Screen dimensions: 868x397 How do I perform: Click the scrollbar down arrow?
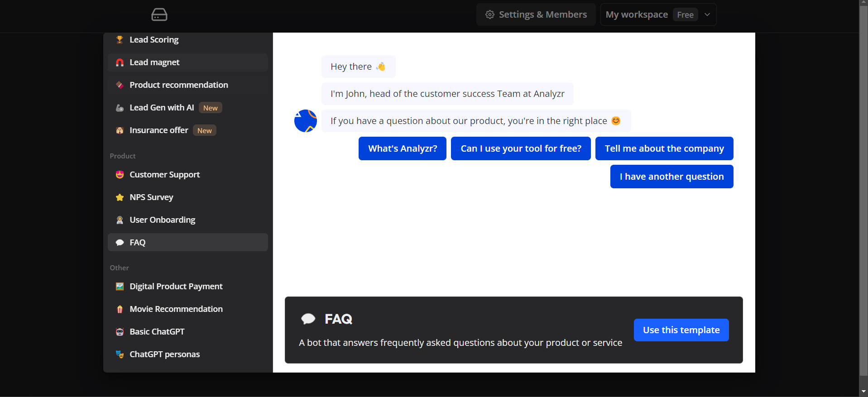click(x=863, y=392)
